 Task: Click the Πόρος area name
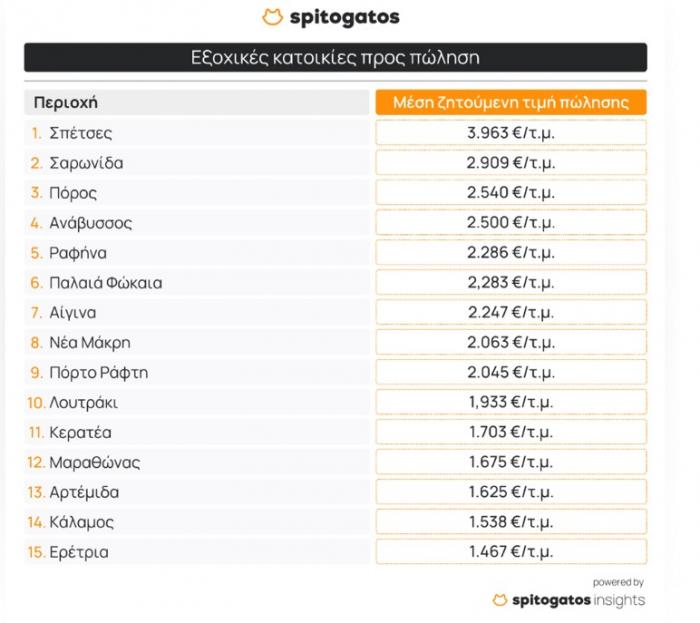(x=73, y=193)
